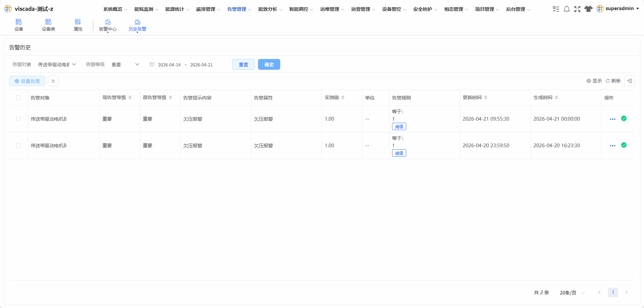Check second 传送带驱动电机B row checkbox
The width and height of the screenshot is (644, 308).
(19, 146)
